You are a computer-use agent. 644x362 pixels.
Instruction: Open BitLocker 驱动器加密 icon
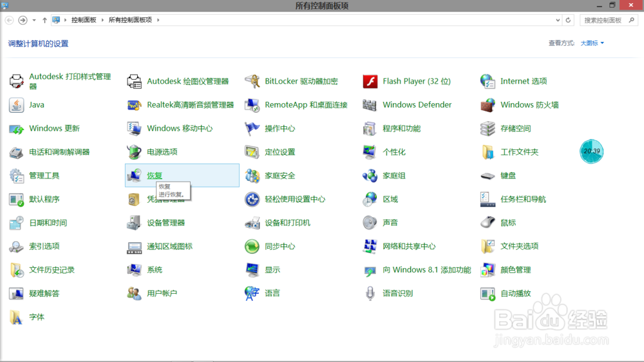(252, 81)
